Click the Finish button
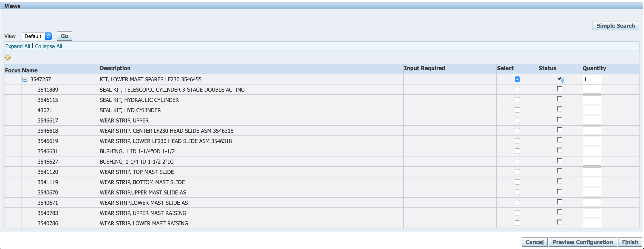 click(630, 242)
